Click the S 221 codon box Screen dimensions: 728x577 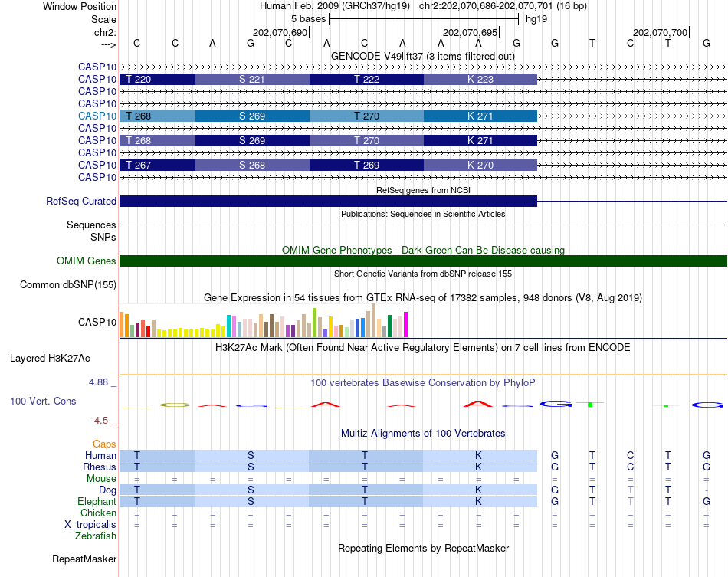(x=252, y=80)
